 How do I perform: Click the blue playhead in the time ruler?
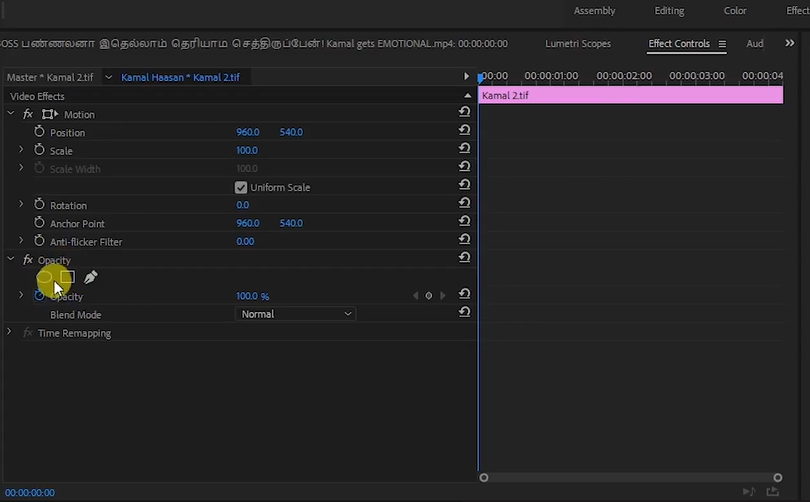pyautogui.click(x=480, y=77)
